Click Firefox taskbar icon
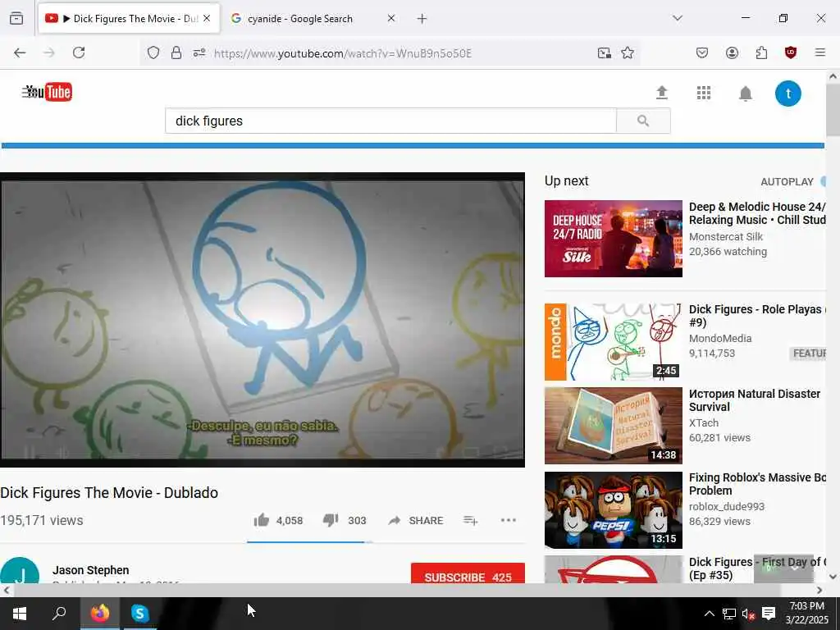Viewport: 840px width, 630px height. click(x=99, y=614)
